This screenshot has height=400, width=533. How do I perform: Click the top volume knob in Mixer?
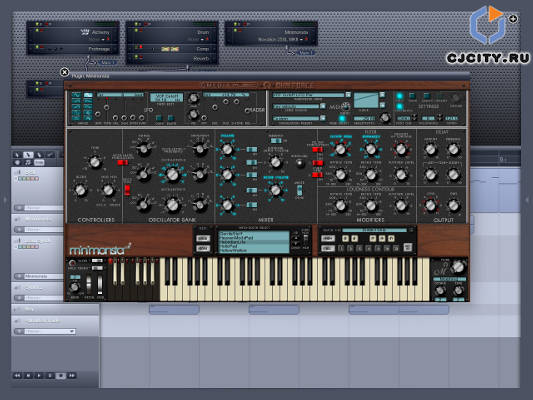point(227,149)
